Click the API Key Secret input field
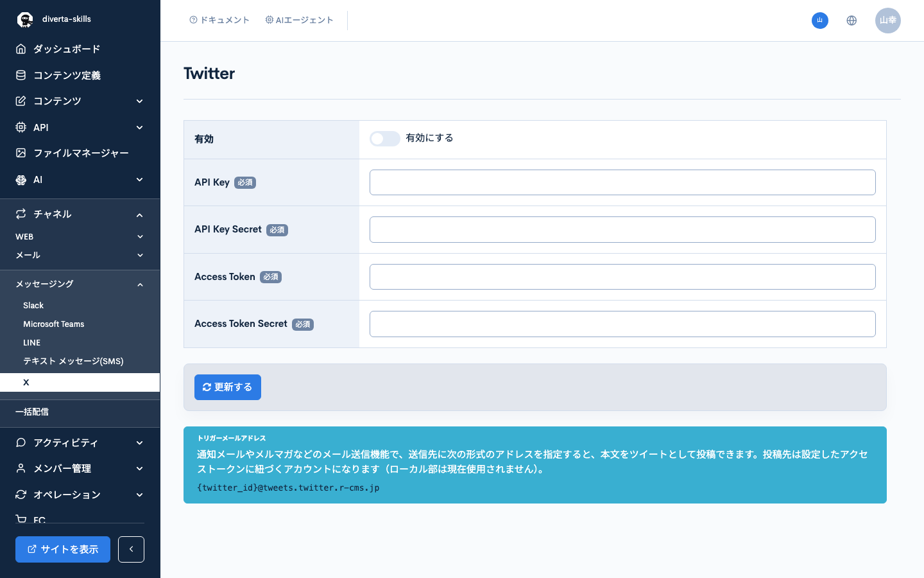This screenshot has height=578, width=924. coord(622,229)
